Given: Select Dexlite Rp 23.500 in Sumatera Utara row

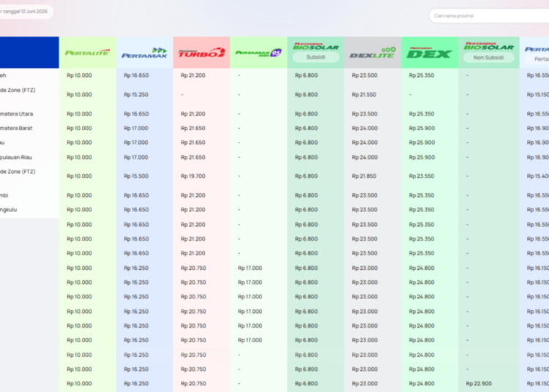Looking at the screenshot, I should click(365, 113).
